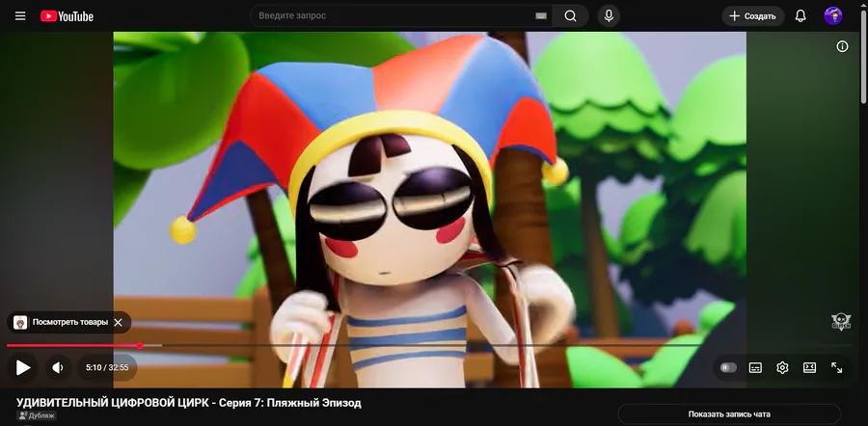Click "Показать запись чата" button

tap(729, 413)
